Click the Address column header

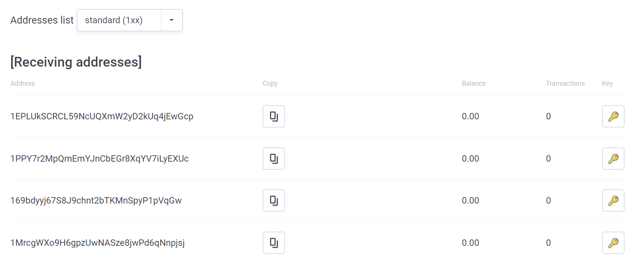tap(22, 83)
